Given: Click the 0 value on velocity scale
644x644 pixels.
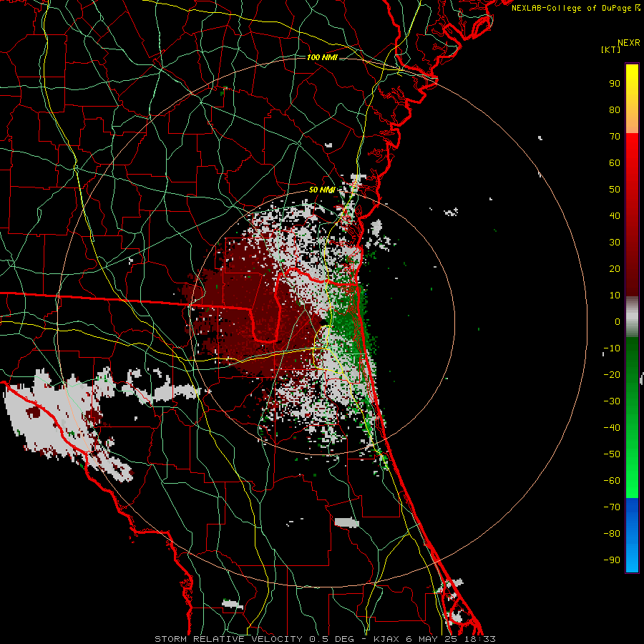Looking at the screenshot, I should [618, 321].
